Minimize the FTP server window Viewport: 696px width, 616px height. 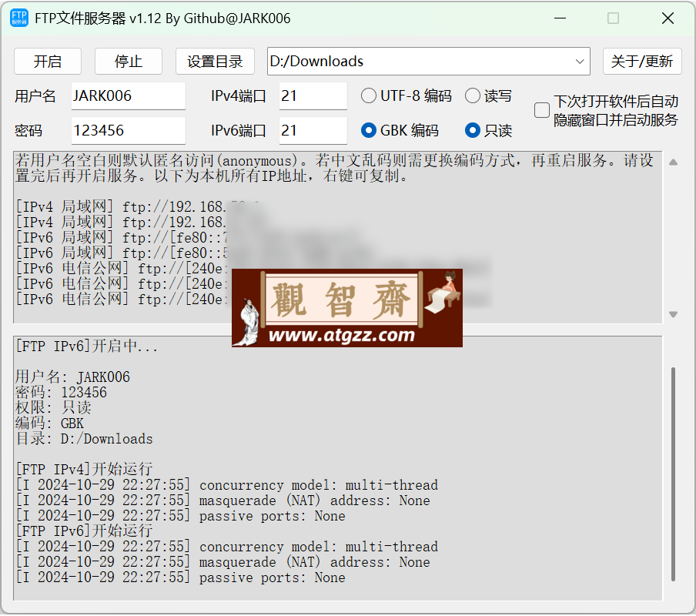pos(560,18)
